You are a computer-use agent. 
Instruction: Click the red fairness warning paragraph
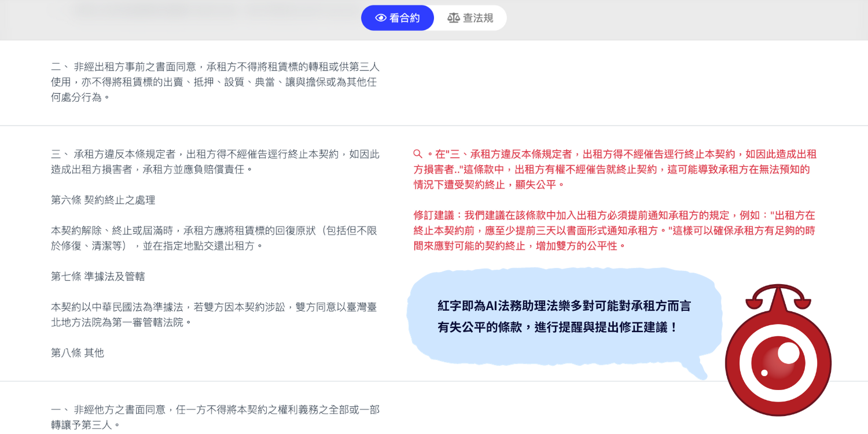click(614, 170)
